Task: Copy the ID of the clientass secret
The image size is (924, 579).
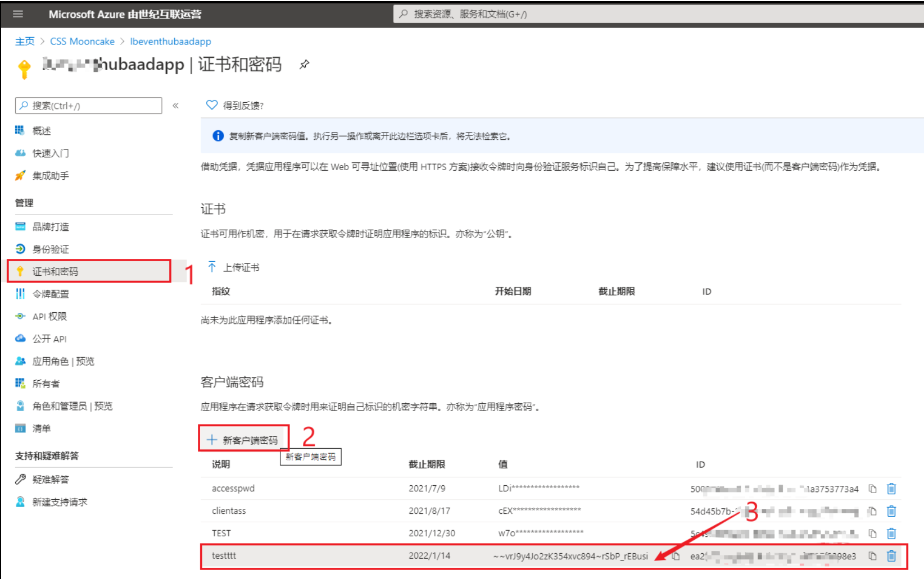Action: [x=872, y=511]
